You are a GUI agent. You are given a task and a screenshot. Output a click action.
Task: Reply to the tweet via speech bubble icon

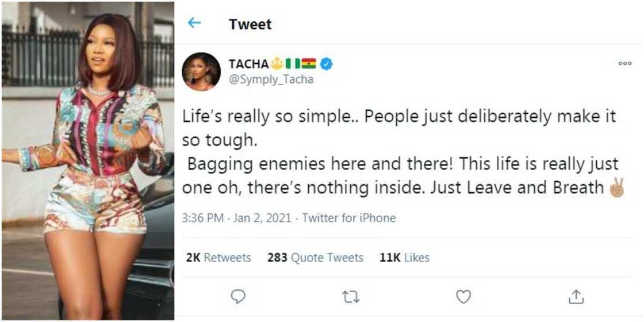click(238, 296)
